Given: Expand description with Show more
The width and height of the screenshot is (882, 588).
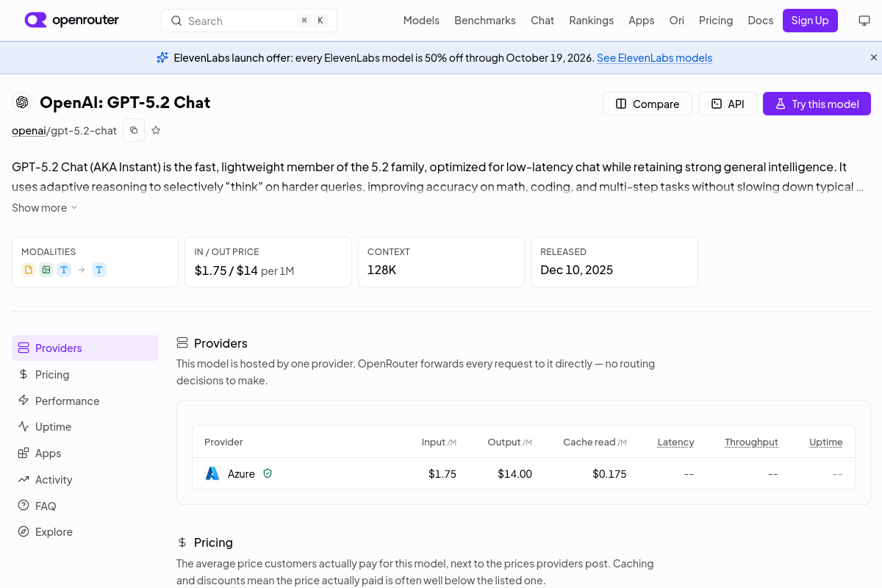Looking at the screenshot, I should pyautogui.click(x=44, y=208).
